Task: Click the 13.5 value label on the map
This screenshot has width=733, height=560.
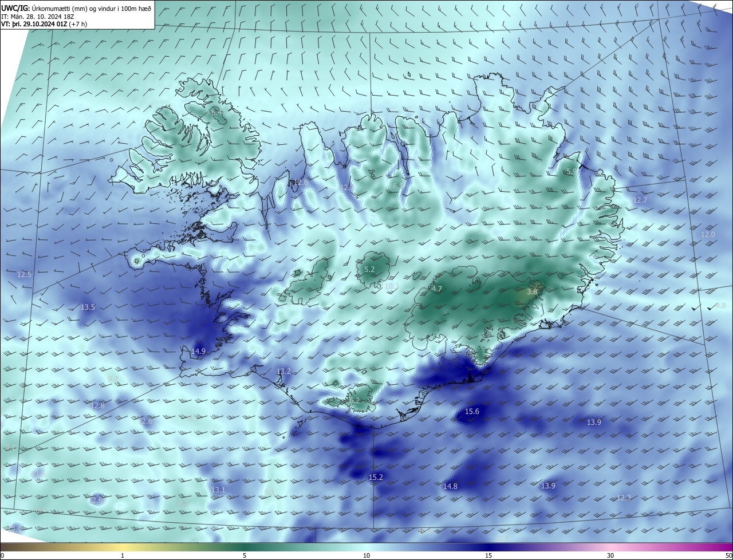Action: [x=88, y=307]
